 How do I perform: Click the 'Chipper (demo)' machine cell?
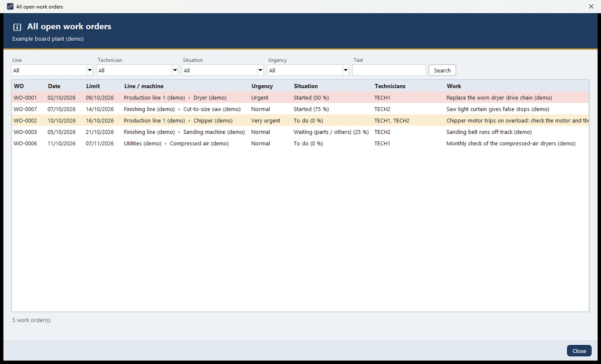(213, 120)
